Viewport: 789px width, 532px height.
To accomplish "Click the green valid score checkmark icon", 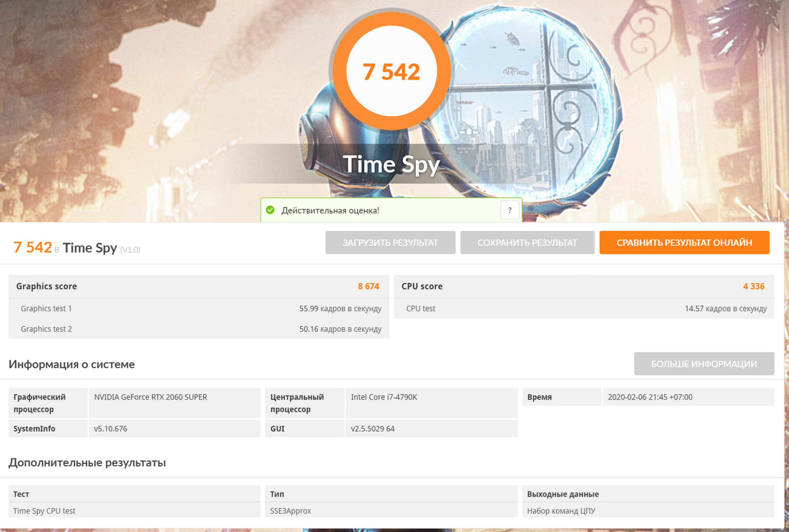I will click(270, 210).
